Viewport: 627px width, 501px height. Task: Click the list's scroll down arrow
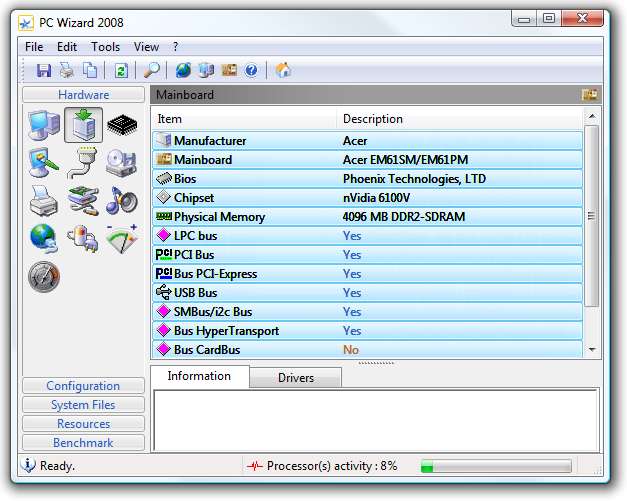pyautogui.click(x=591, y=350)
